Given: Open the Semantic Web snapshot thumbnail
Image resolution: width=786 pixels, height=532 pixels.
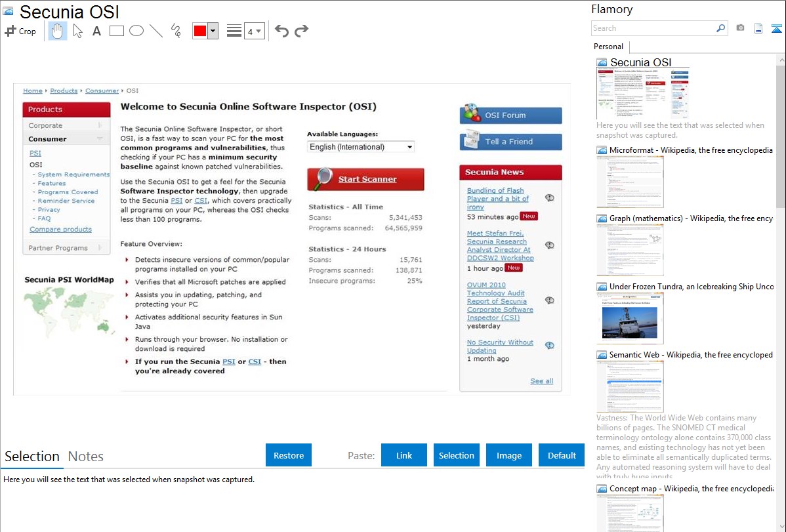Looking at the screenshot, I should coord(630,386).
